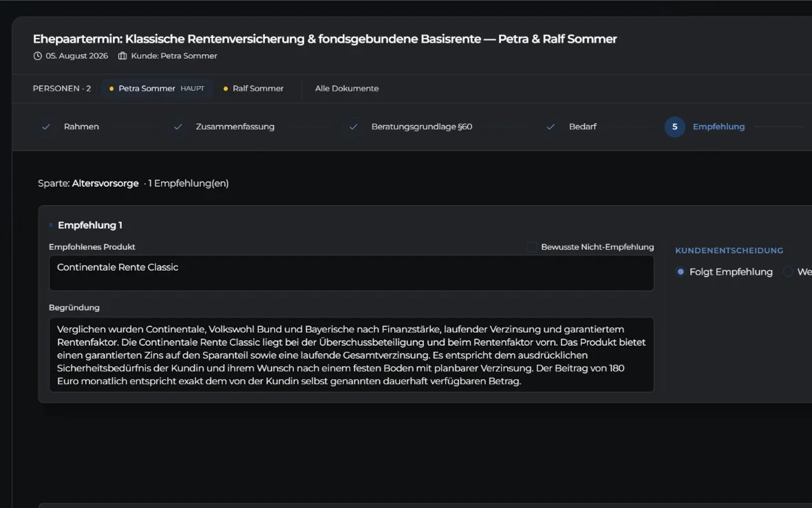The image size is (812, 508).
Task: Open step 5 Empfehlung
Action: point(705,127)
